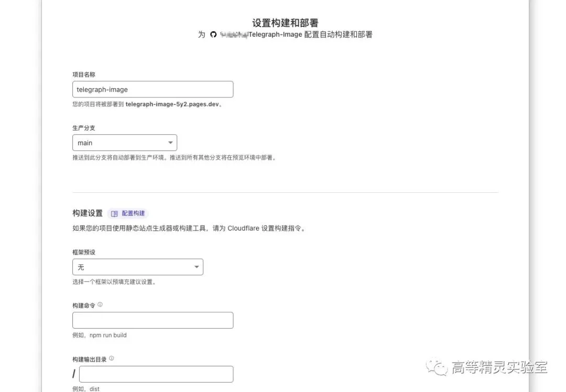Image resolution: width=566 pixels, height=392 pixels.
Task: Click info icon next to 构建命令
Action: (x=100, y=304)
